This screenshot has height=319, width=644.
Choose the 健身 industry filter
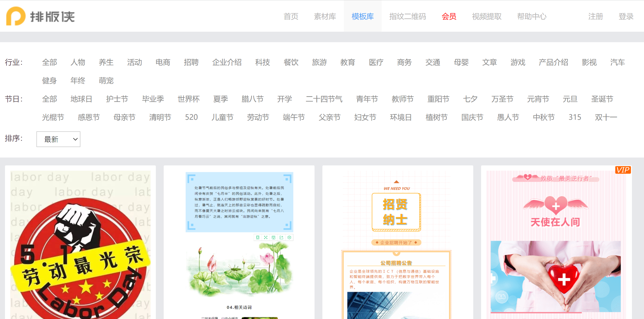point(49,80)
